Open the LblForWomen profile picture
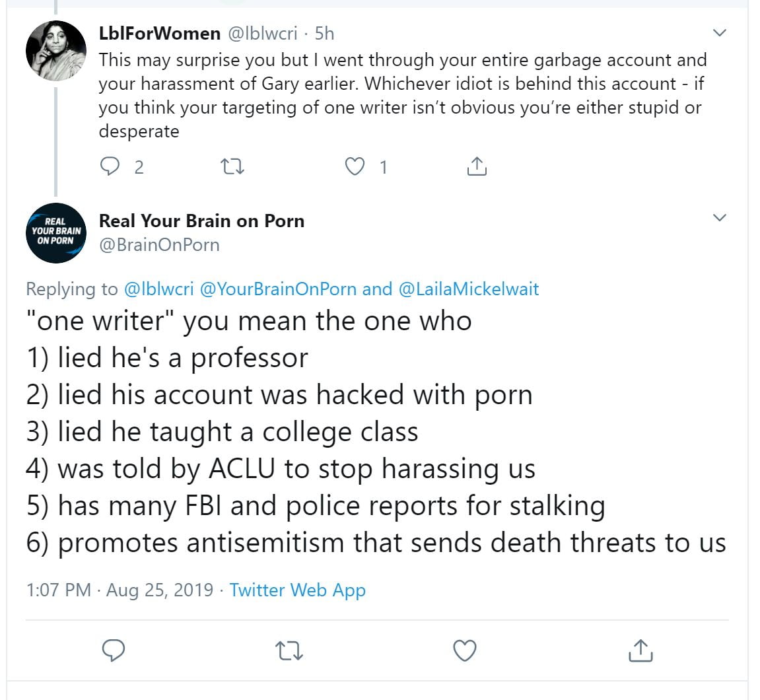Viewport: 760px width, 700px height. click(55, 51)
